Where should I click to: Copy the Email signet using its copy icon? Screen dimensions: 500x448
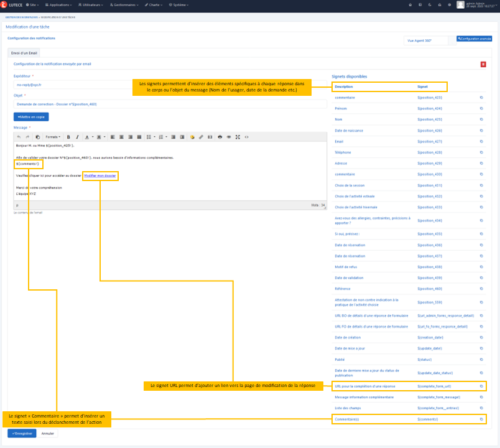[481, 141]
